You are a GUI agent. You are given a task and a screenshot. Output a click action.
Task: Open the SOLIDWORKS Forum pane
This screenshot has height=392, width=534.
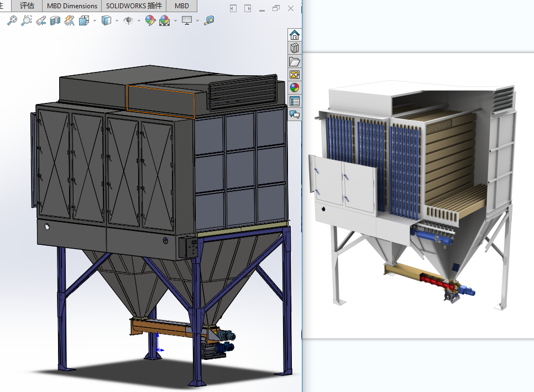coord(295,114)
